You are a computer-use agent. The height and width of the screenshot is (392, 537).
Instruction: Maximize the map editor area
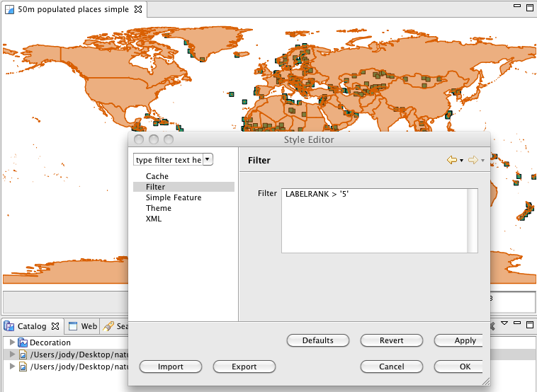point(528,8)
